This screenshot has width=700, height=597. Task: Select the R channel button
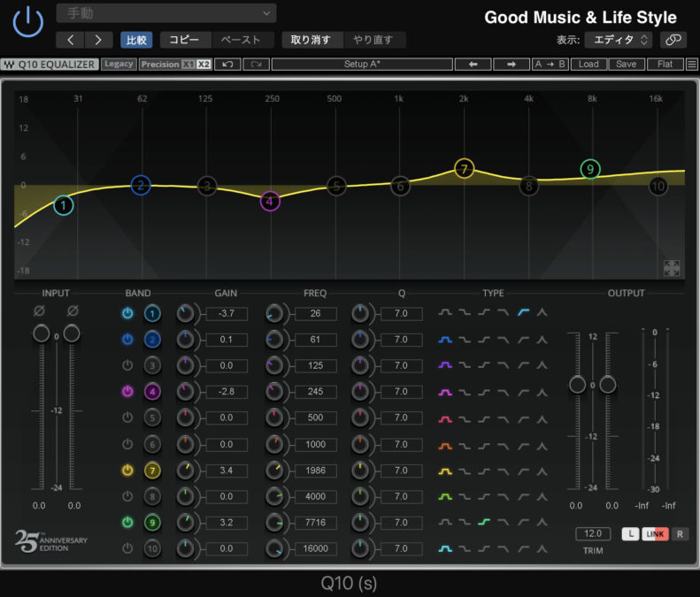pos(680,534)
